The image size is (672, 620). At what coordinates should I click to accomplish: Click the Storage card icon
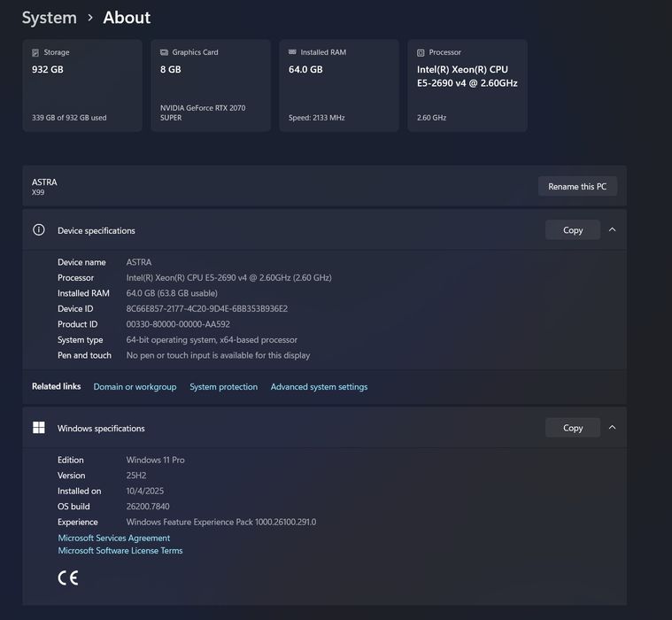[x=35, y=52]
